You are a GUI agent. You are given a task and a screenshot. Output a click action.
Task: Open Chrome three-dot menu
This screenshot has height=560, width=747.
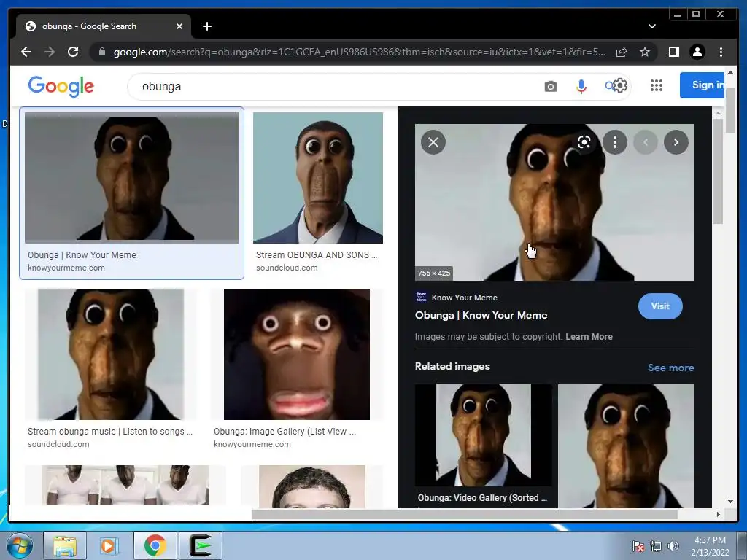pos(721,52)
